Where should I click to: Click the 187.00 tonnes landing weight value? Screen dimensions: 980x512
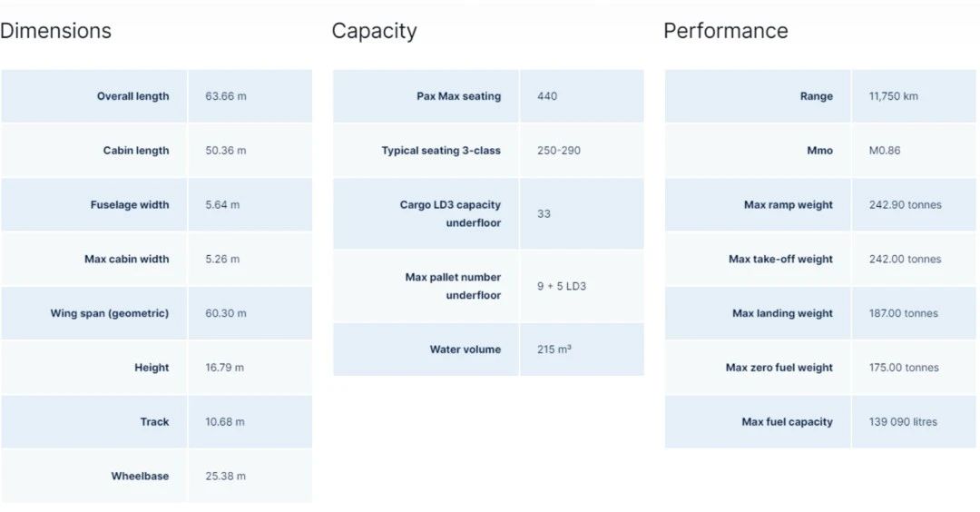(x=903, y=313)
